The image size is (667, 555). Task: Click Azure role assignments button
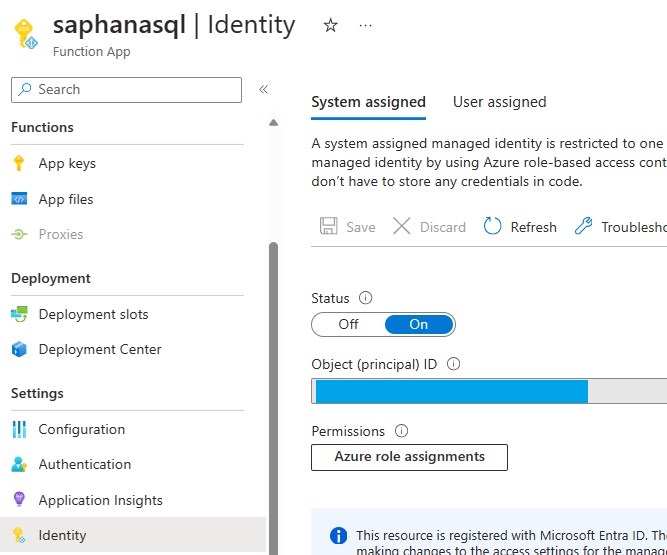(x=409, y=457)
